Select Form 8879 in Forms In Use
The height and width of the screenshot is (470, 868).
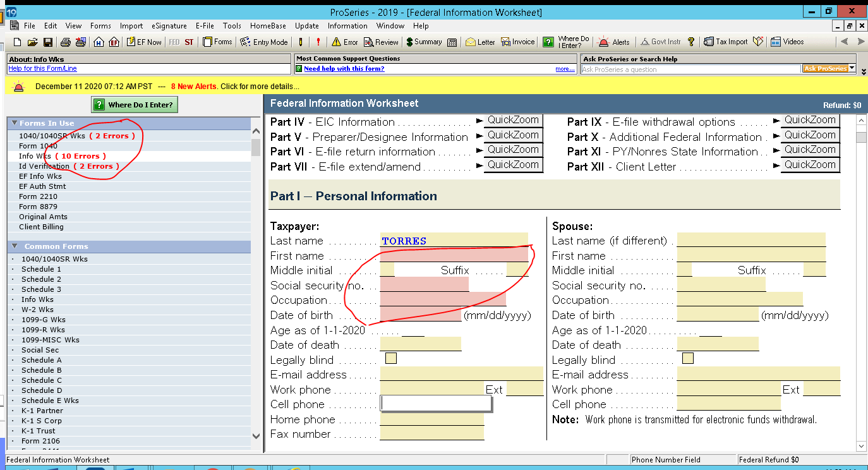coord(129,207)
